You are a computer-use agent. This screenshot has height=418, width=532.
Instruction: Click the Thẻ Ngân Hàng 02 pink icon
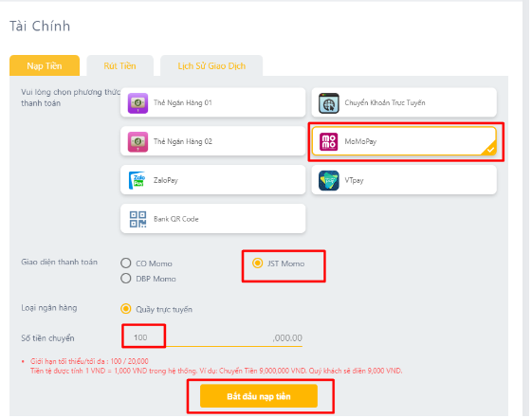pos(138,142)
